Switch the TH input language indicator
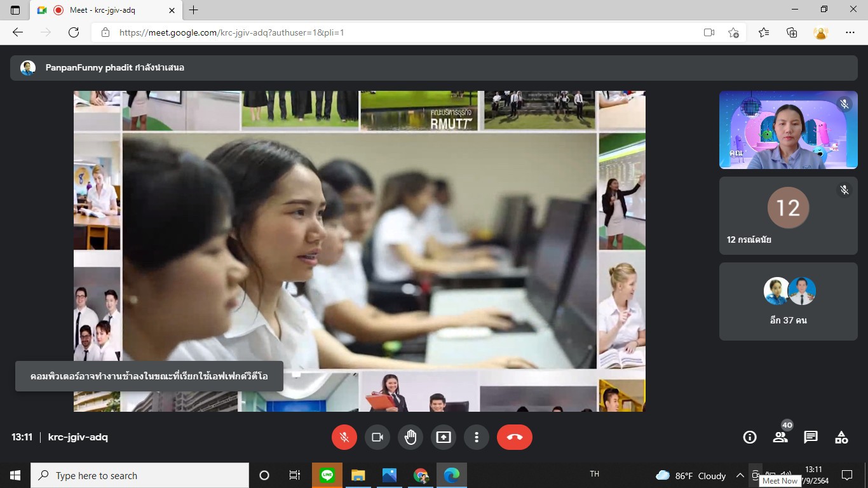The width and height of the screenshot is (868, 488). [x=595, y=474]
